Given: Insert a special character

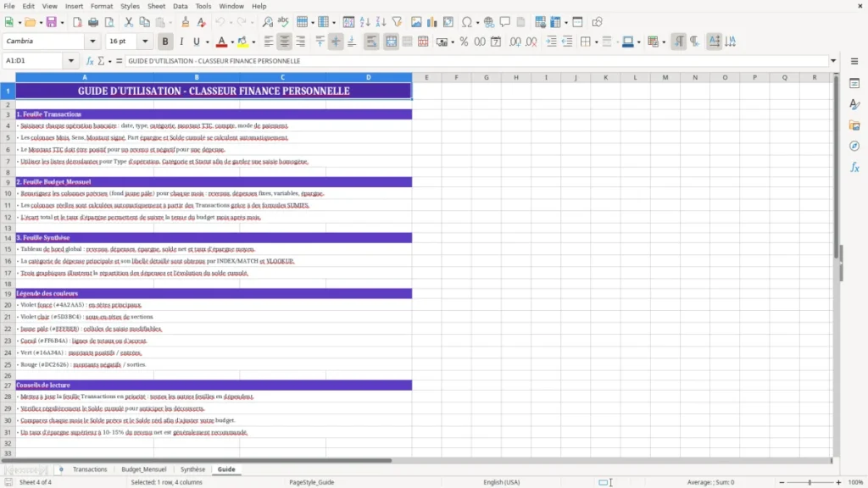Looking at the screenshot, I should click(x=467, y=22).
